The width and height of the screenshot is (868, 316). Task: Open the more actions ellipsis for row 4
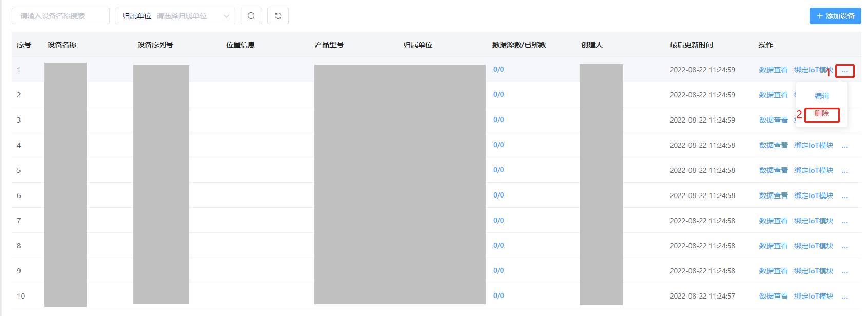click(845, 146)
